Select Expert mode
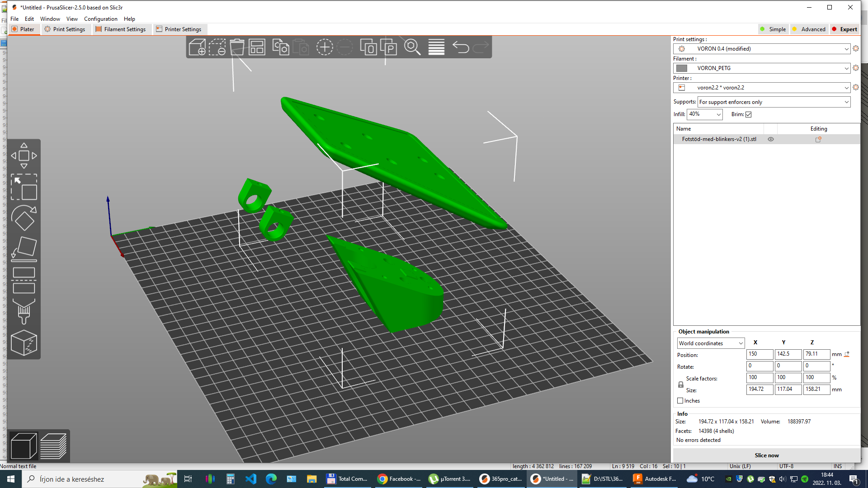 coord(844,29)
